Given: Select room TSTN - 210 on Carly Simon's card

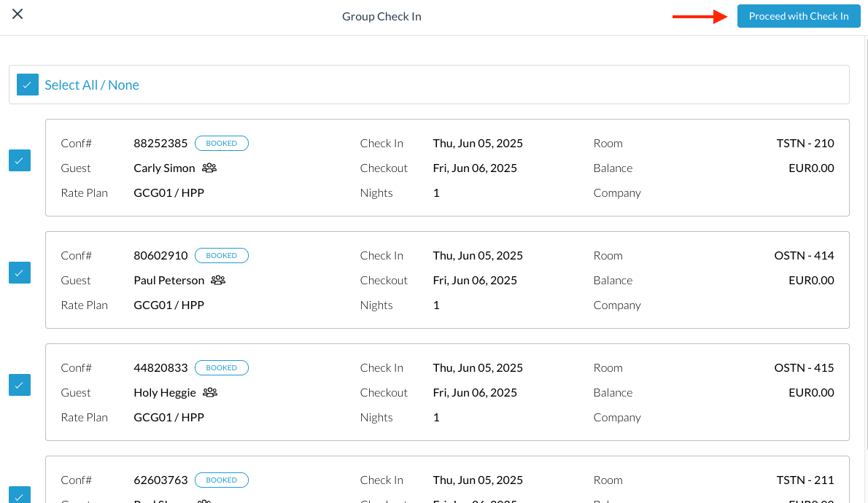Looking at the screenshot, I should pyautogui.click(x=805, y=143).
